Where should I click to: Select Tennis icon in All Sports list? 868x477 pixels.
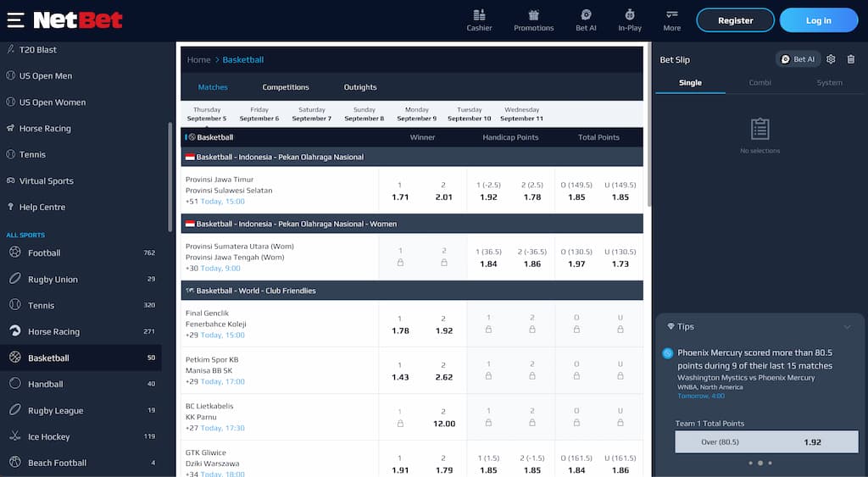click(15, 305)
